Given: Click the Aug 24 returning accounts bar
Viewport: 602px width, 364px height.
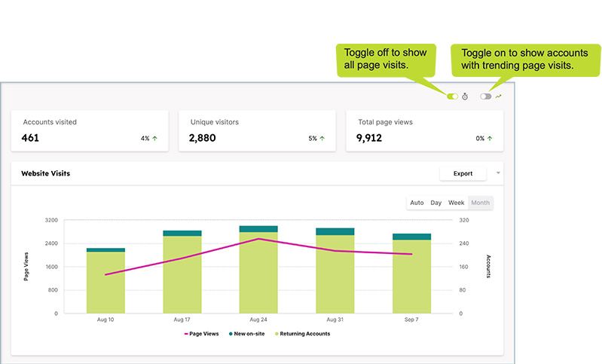Looking at the screenshot, I should click(258, 273).
